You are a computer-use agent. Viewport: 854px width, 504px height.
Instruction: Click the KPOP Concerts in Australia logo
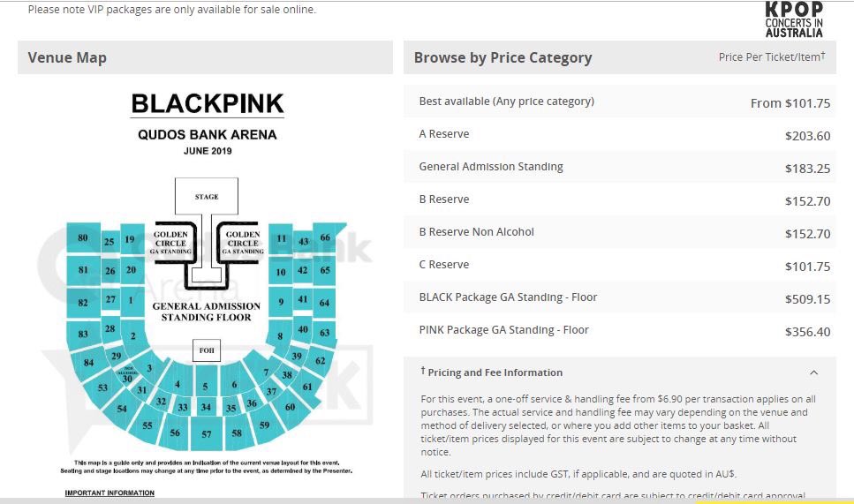pyautogui.click(x=794, y=19)
